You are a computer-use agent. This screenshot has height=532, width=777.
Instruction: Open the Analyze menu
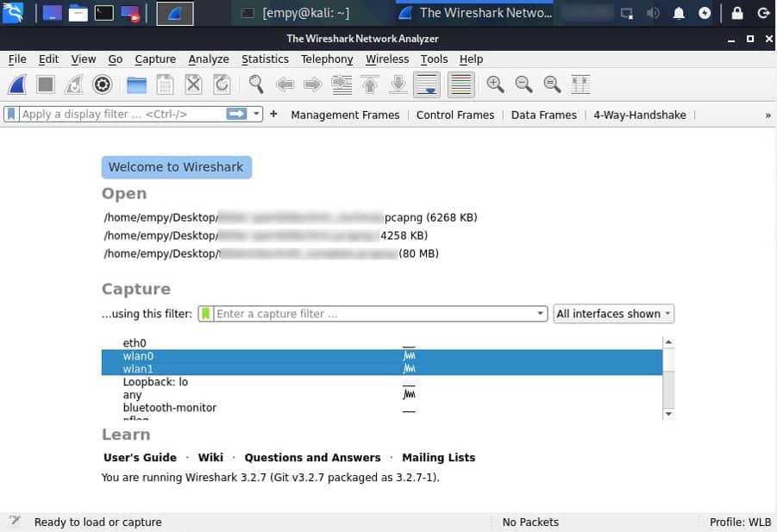click(x=209, y=59)
